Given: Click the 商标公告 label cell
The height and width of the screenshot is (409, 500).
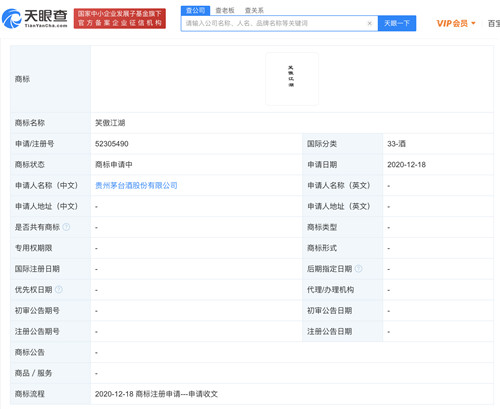Looking at the screenshot, I should [50, 352].
